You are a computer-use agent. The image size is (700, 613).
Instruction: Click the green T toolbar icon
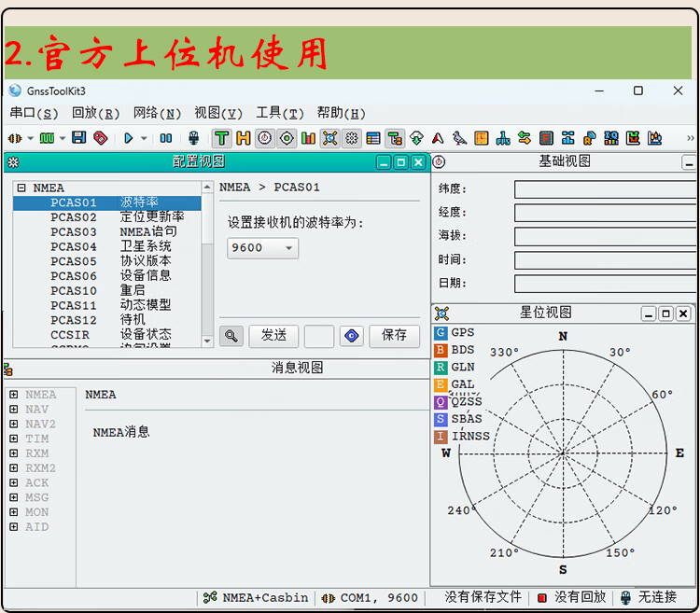(x=221, y=138)
